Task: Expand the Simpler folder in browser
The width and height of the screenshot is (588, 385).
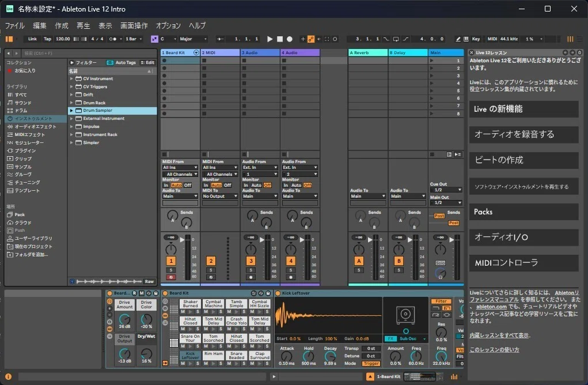Action: (x=71, y=142)
